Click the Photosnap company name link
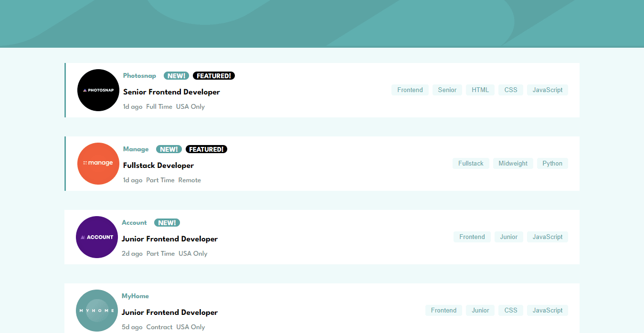Screen dimensions: 644x333 point(139,75)
